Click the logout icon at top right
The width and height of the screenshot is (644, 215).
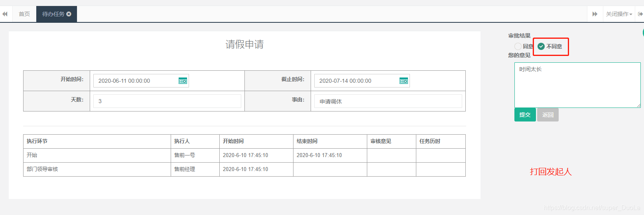pyautogui.click(x=640, y=14)
